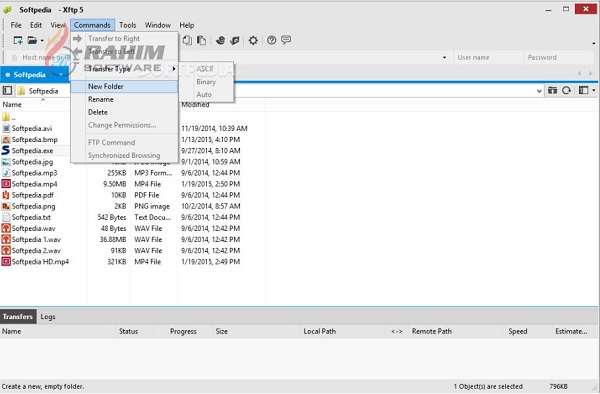Click the Open Session folder icon
This screenshot has width=600, height=394.
point(32,40)
